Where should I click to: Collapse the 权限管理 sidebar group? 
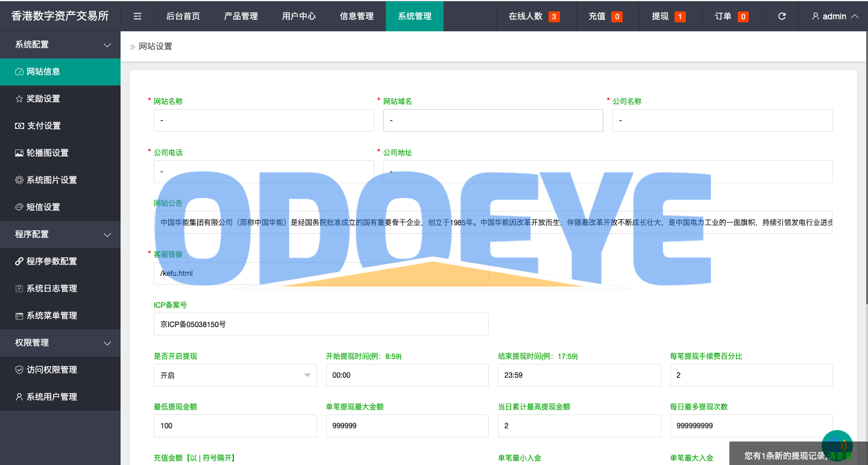click(x=107, y=343)
